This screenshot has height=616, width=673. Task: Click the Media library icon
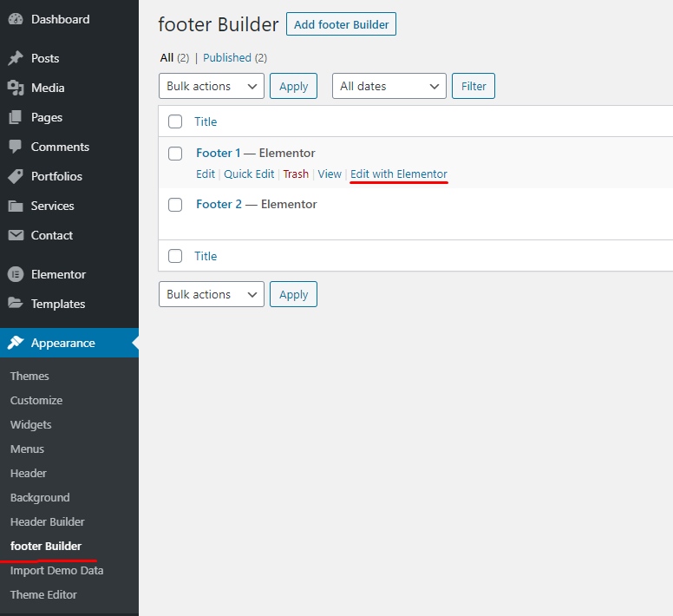(16, 88)
